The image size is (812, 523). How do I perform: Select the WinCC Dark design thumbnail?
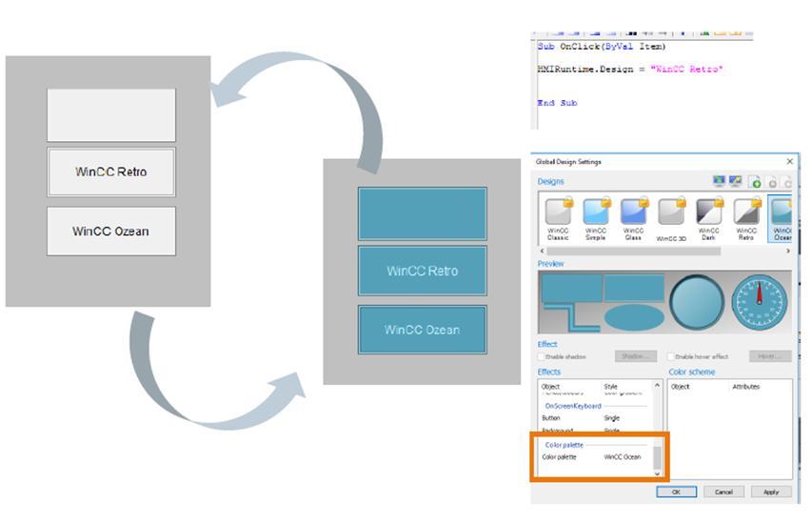[709, 218]
